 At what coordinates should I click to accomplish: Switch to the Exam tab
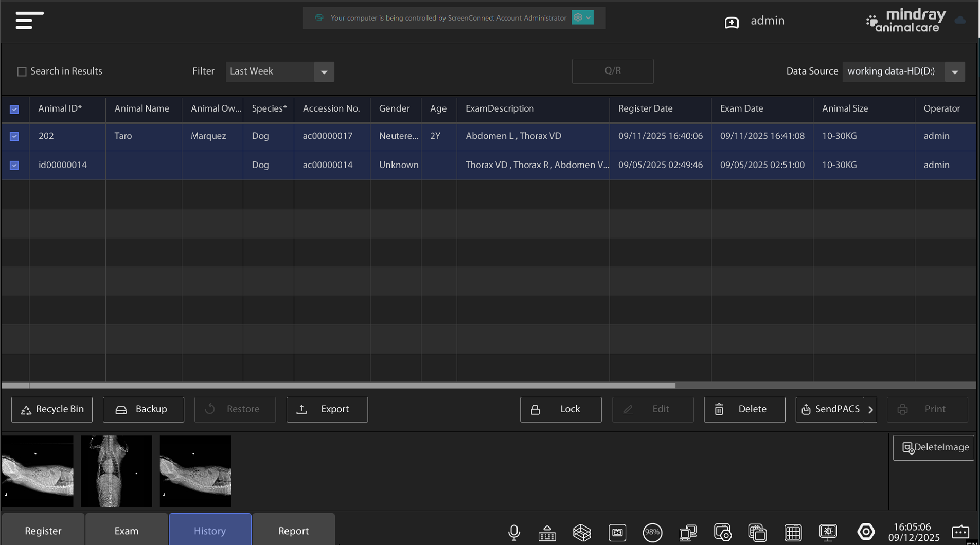pos(127,530)
